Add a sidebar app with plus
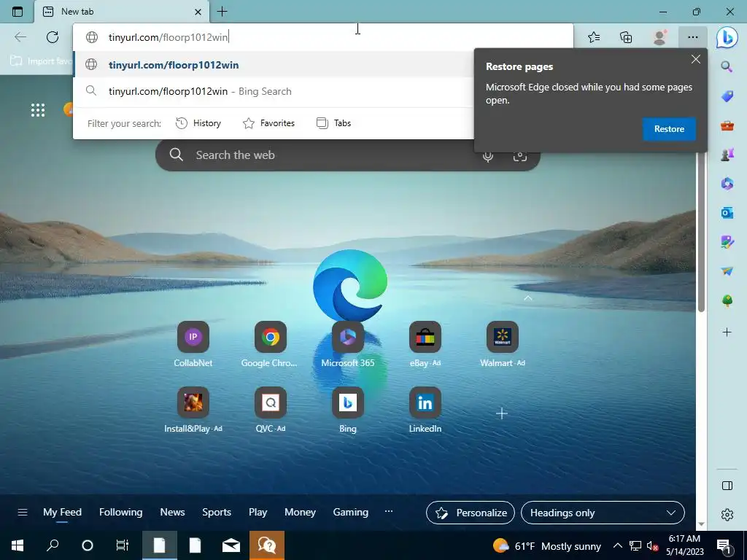Viewport: 747px width, 560px height. click(x=727, y=332)
